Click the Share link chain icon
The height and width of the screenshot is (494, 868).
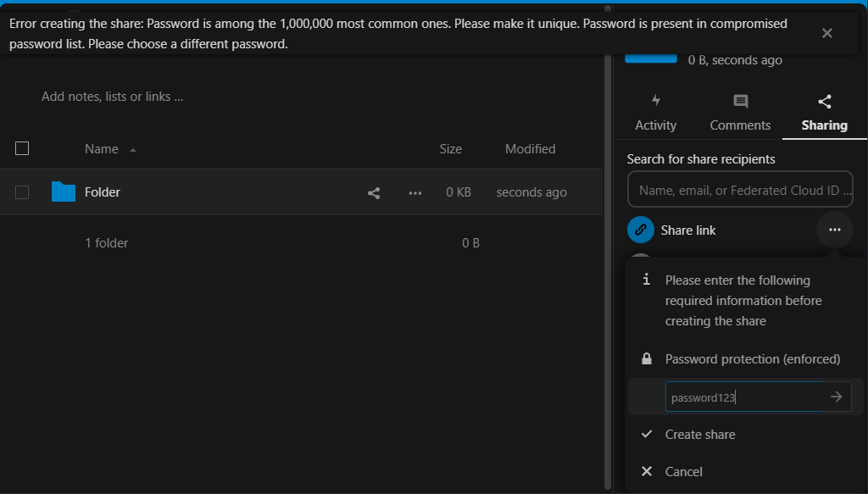pyautogui.click(x=641, y=230)
